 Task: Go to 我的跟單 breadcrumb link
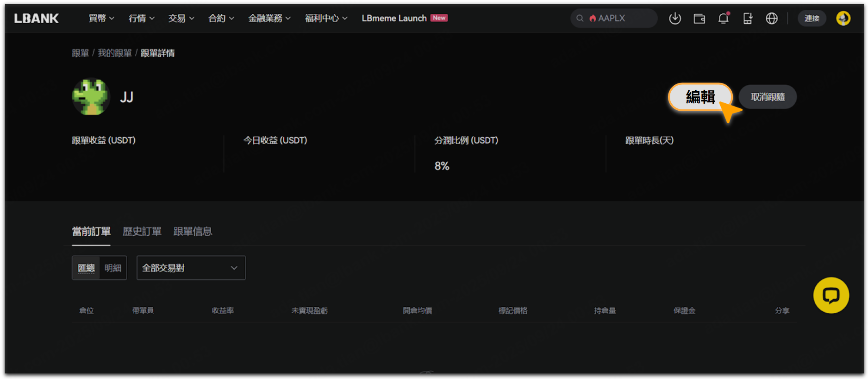tap(115, 53)
